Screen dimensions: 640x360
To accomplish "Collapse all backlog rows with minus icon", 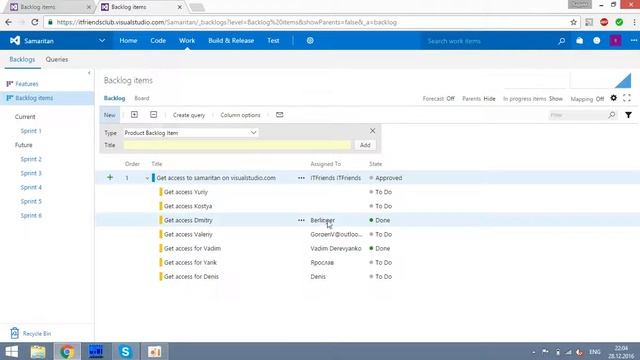I will (x=153, y=115).
